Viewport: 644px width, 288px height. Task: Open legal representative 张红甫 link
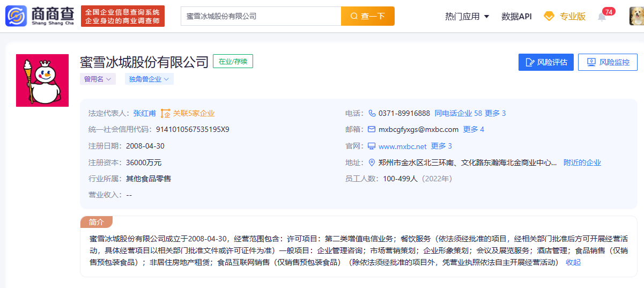[145, 113]
